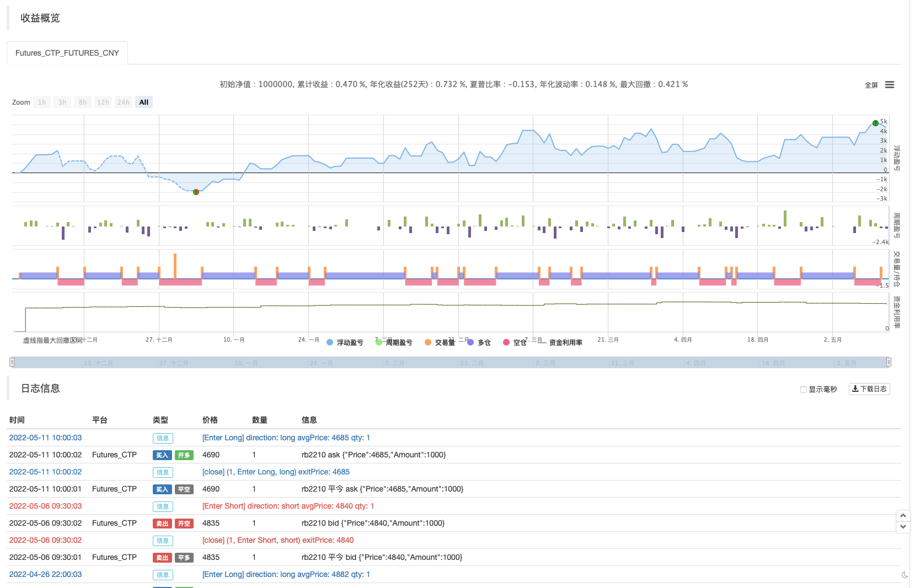Image resolution: width=915 pixels, height=588 pixels.
Task: Click the Enter Long avgPrice 4685 message
Action: [286, 438]
